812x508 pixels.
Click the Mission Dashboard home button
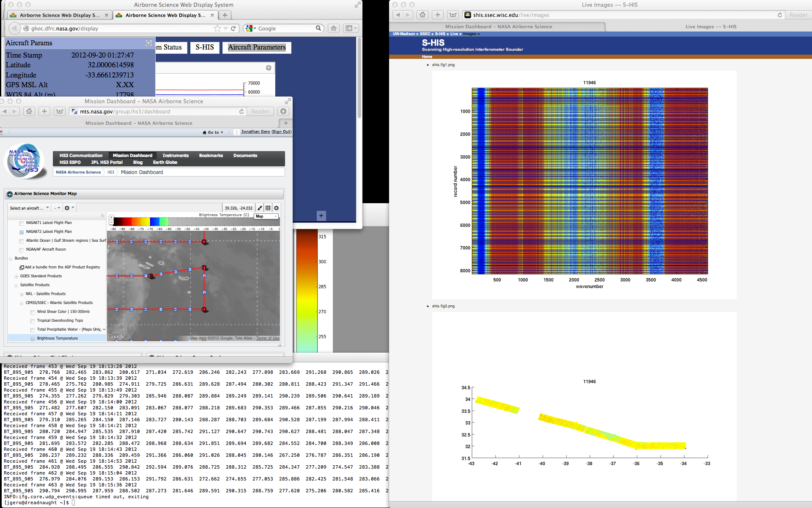pyautogui.click(x=29, y=111)
